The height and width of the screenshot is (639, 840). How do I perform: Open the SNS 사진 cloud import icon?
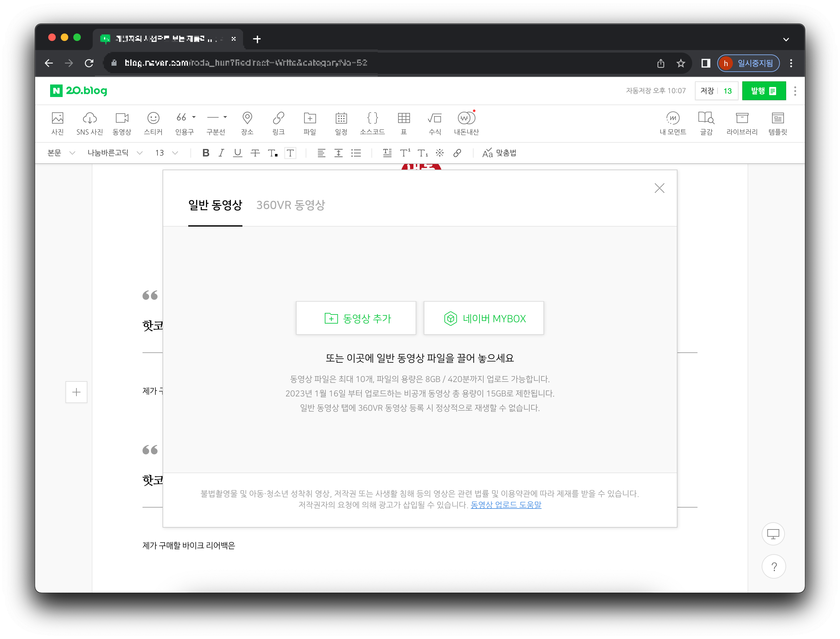pyautogui.click(x=90, y=123)
